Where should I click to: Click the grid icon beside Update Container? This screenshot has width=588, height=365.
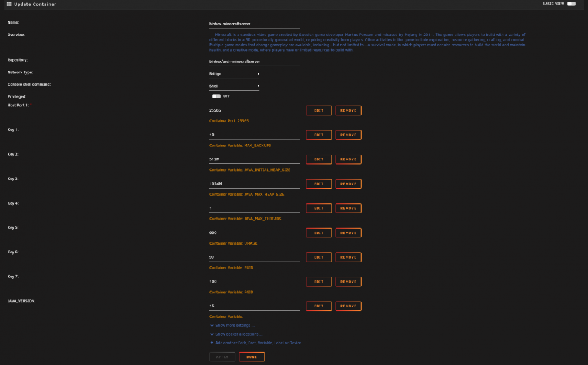tap(9, 4)
